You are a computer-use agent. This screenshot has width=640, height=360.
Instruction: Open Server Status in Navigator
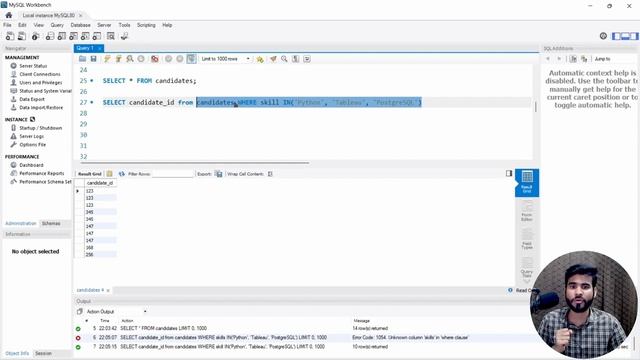[33, 66]
